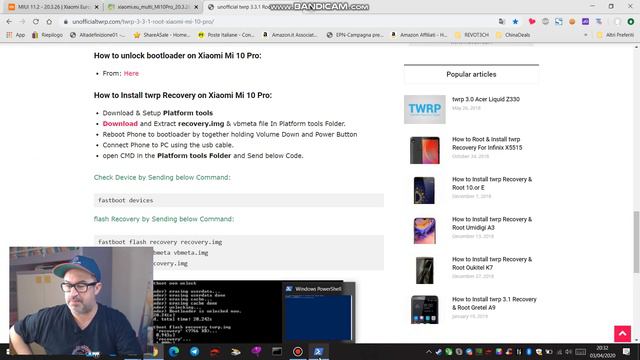Open the EPN-Campagna bookmark

355,35
